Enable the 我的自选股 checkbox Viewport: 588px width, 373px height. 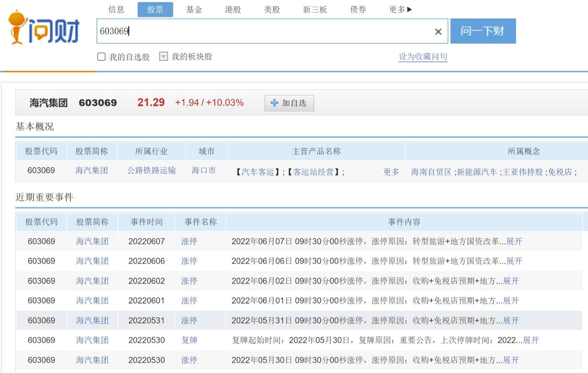[x=101, y=57]
